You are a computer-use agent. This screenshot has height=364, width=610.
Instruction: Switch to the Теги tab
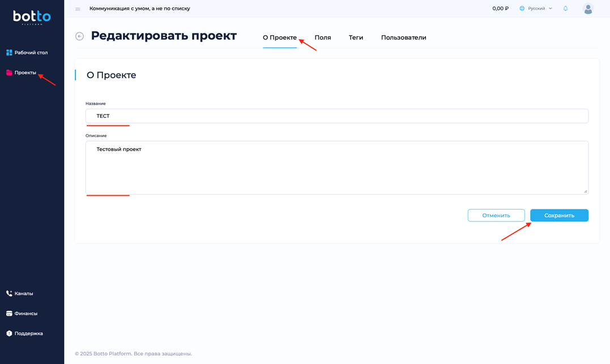coord(356,37)
